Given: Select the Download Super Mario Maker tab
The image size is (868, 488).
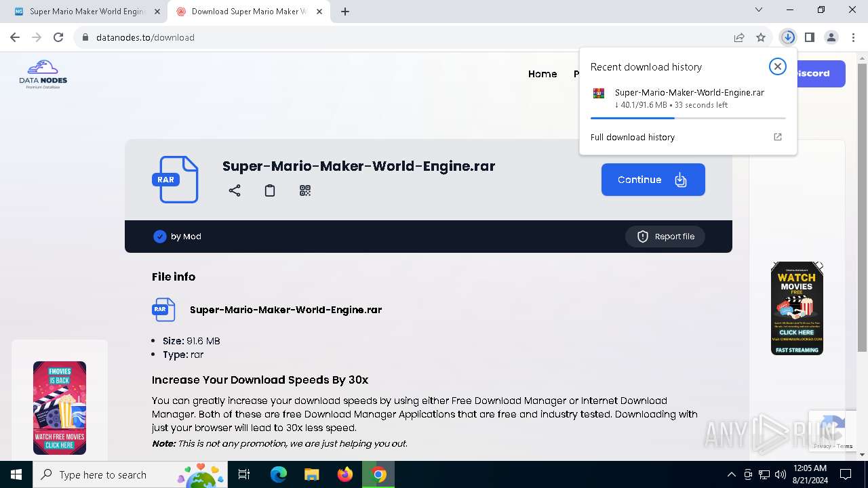Looking at the screenshot, I should click(249, 12).
